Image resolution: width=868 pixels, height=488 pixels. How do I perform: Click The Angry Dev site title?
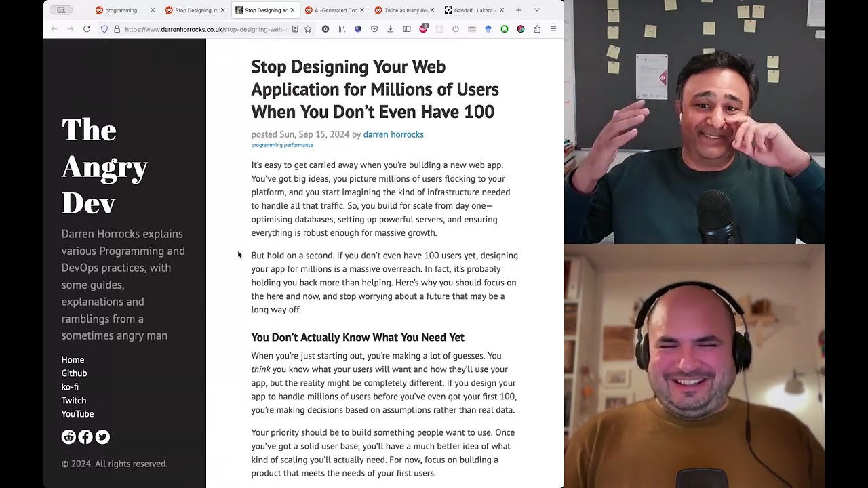[x=105, y=166]
